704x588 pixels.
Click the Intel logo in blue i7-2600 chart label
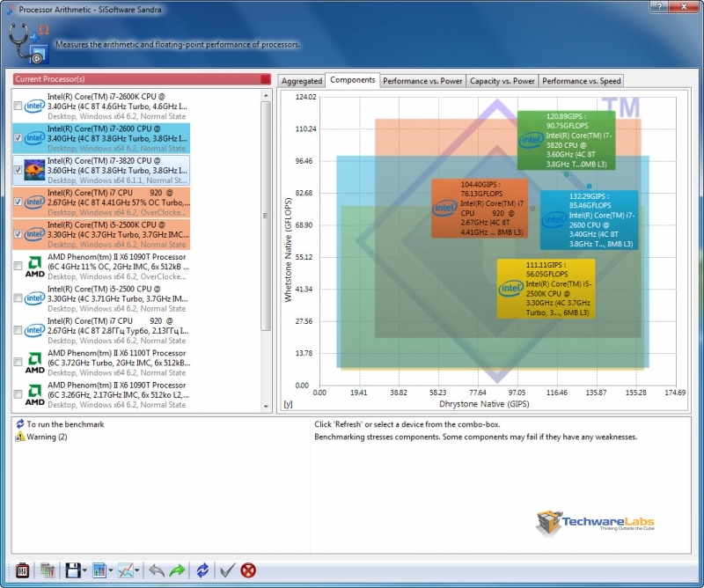pos(554,220)
